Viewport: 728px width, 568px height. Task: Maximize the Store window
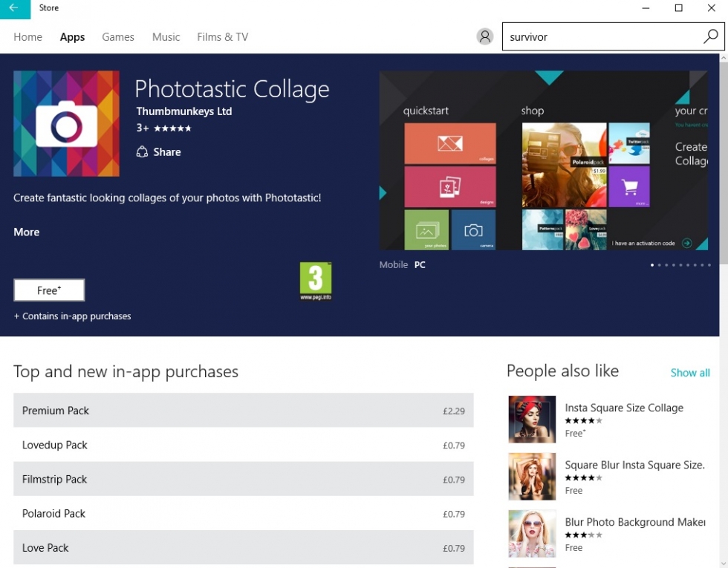(x=679, y=8)
